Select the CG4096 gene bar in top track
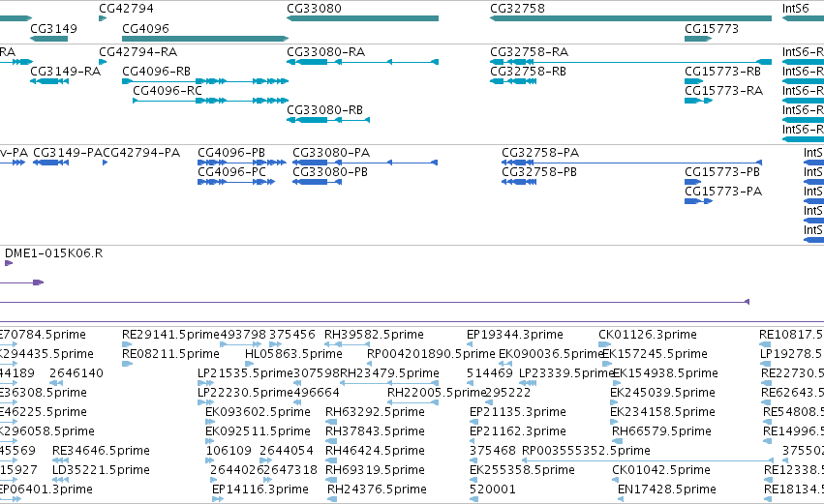 pyautogui.click(x=205, y=39)
